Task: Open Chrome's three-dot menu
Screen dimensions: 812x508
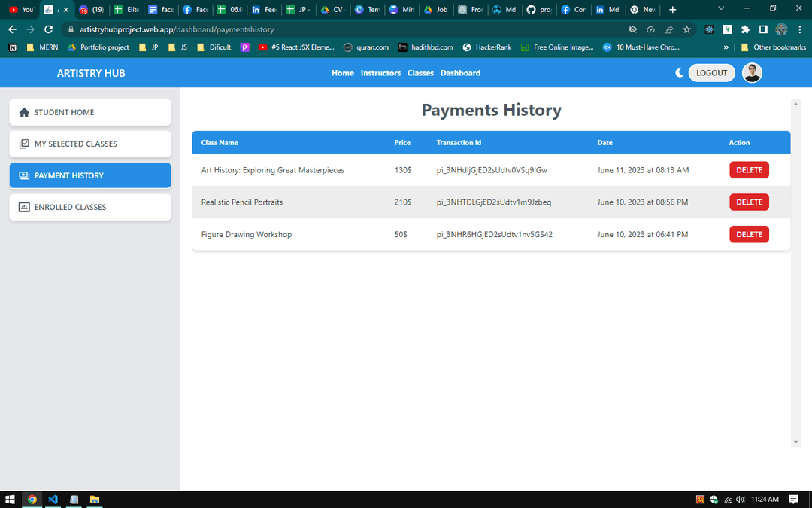Action: [800, 29]
